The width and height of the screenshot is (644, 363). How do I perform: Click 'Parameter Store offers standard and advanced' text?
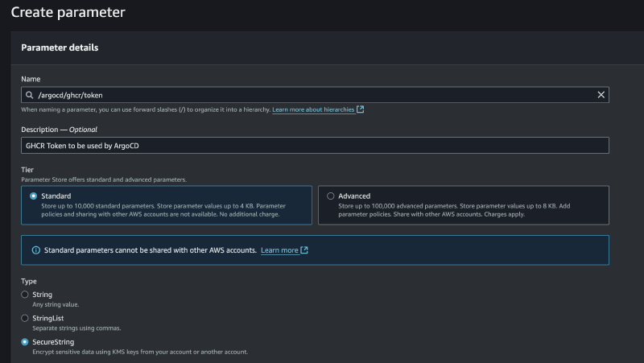[x=104, y=179]
